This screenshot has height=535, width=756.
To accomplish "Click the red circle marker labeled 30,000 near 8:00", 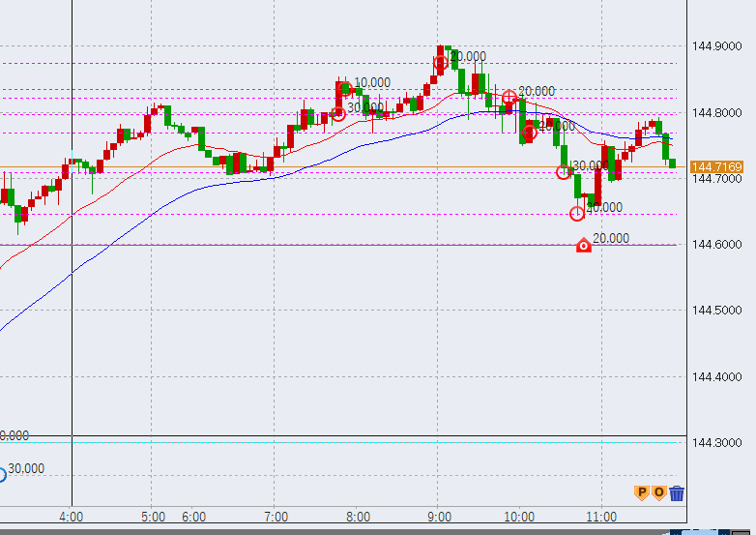I will tap(338, 113).
